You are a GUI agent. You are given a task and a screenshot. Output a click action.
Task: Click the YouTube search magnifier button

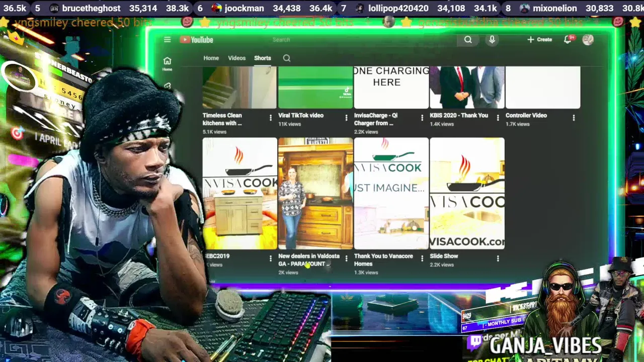pyautogui.click(x=468, y=40)
